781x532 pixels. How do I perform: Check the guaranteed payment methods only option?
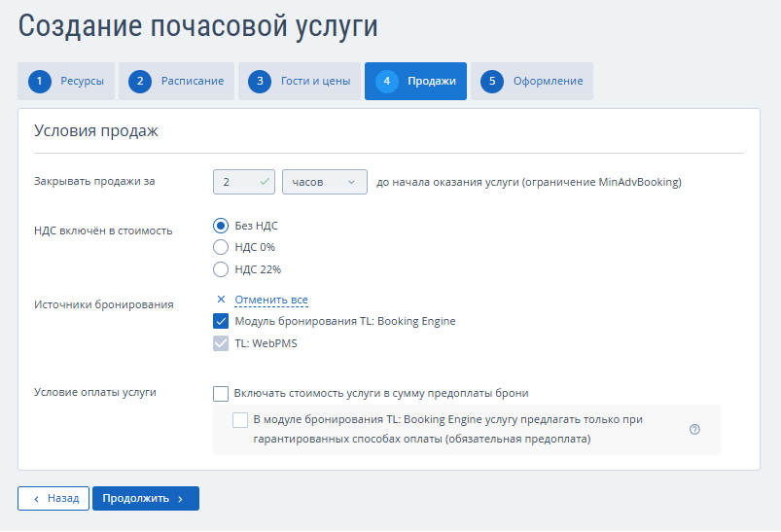point(240,420)
